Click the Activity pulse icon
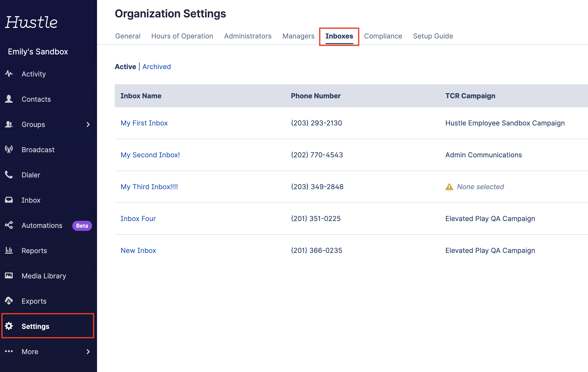 [x=9, y=74]
